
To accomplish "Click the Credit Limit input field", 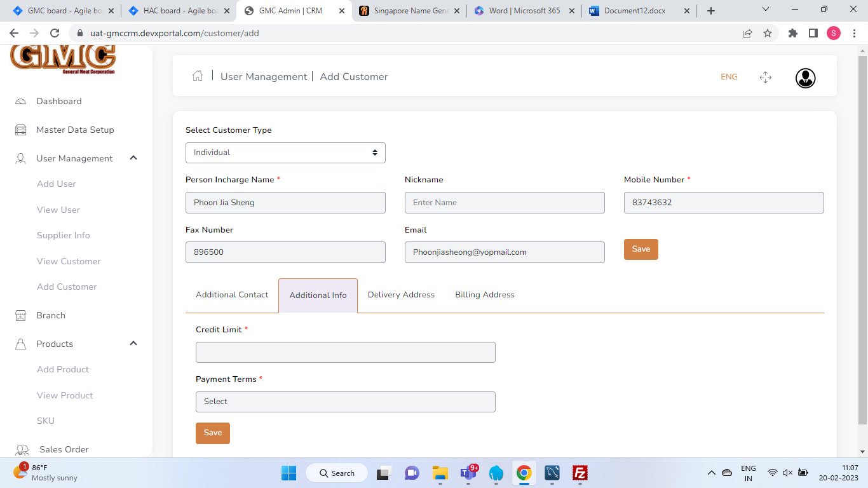I will click(x=345, y=353).
